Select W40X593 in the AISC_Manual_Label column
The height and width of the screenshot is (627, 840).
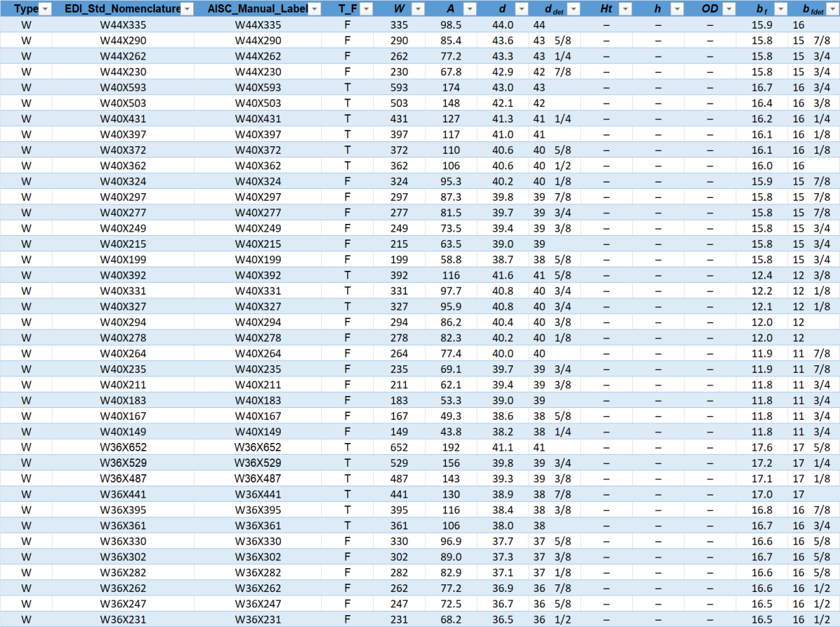258,87
